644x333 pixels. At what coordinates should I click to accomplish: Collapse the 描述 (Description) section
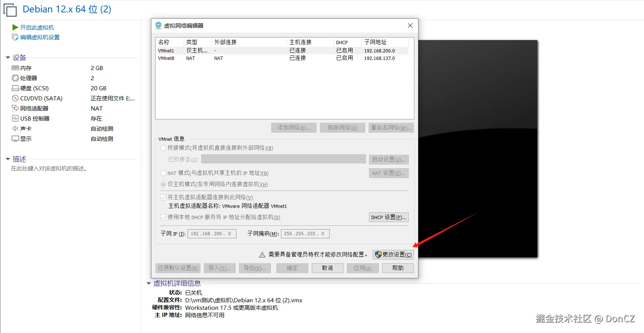tap(8, 159)
